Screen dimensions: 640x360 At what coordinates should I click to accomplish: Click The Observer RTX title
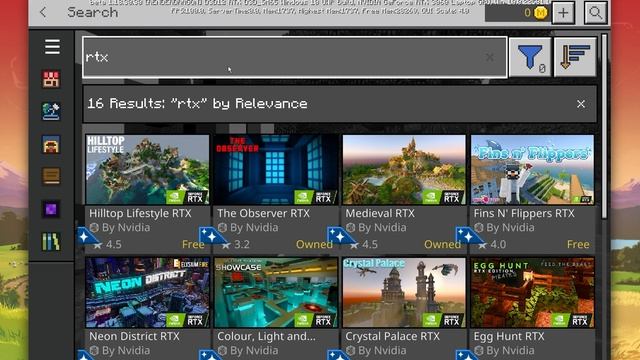click(x=263, y=213)
